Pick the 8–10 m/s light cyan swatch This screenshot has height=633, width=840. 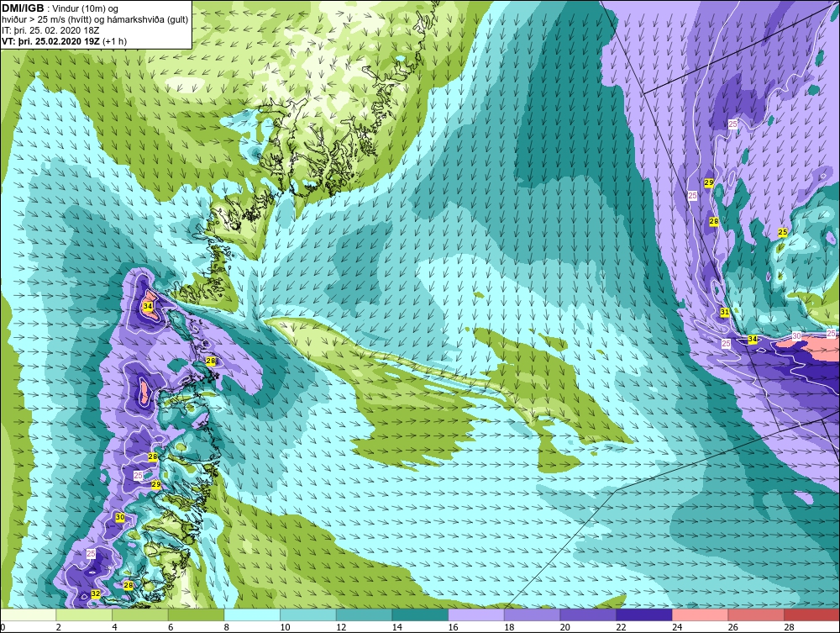click(x=252, y=615)
